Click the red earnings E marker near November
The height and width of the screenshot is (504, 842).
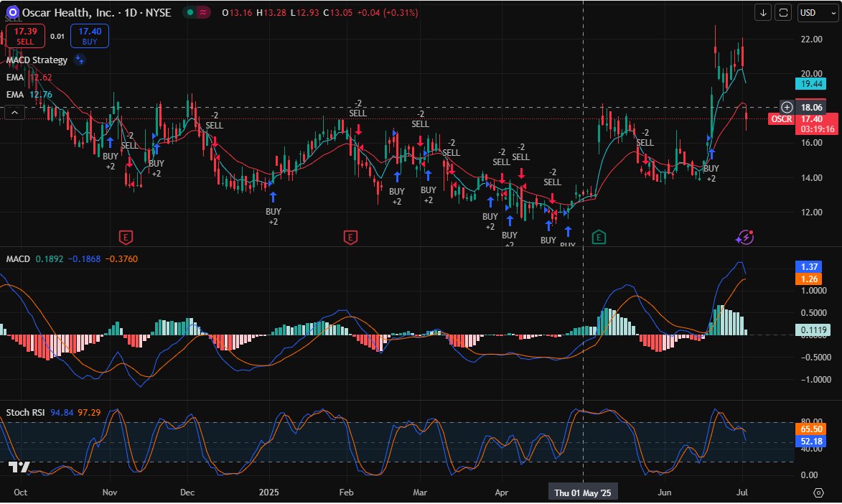pos(126,237)
